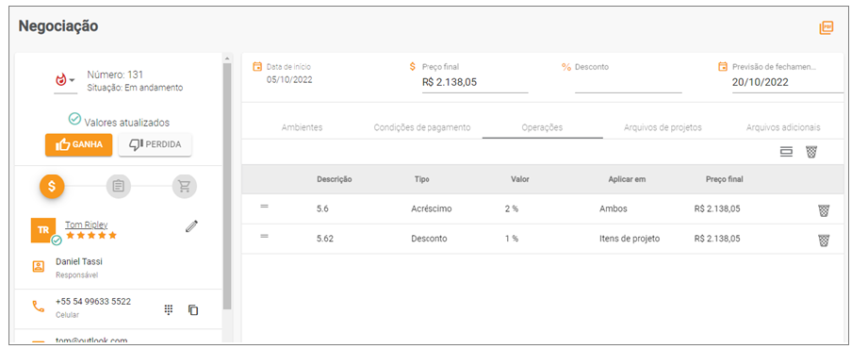Click the dollar sign stage circle
This screenshot has width=868, height=349.
point(52,186)
